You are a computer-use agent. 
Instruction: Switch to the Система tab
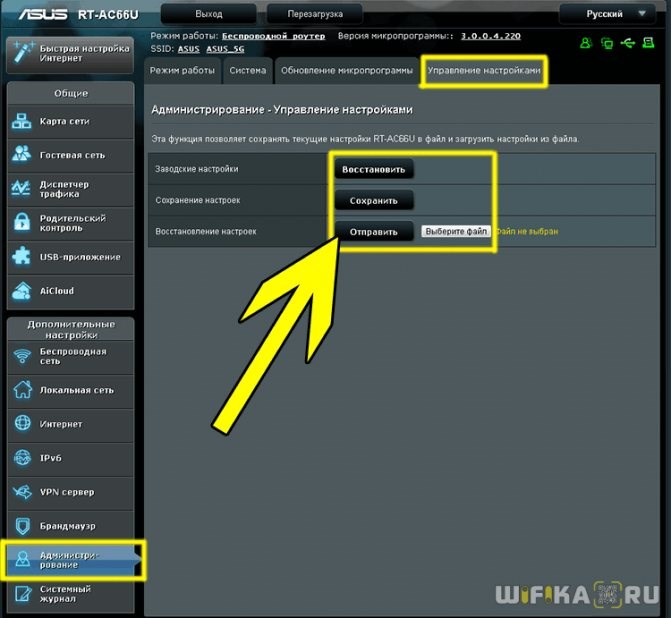point(247,71)
